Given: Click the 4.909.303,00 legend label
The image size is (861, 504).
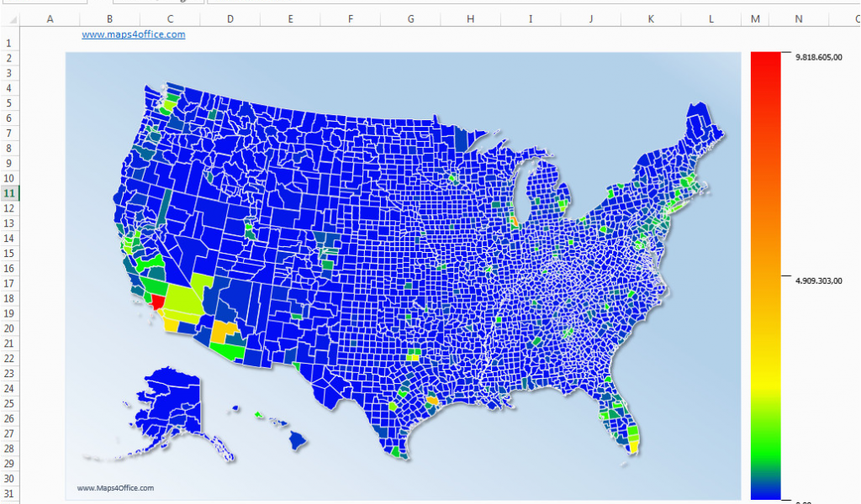Looking at the screenshot, I should coord(818,281).
